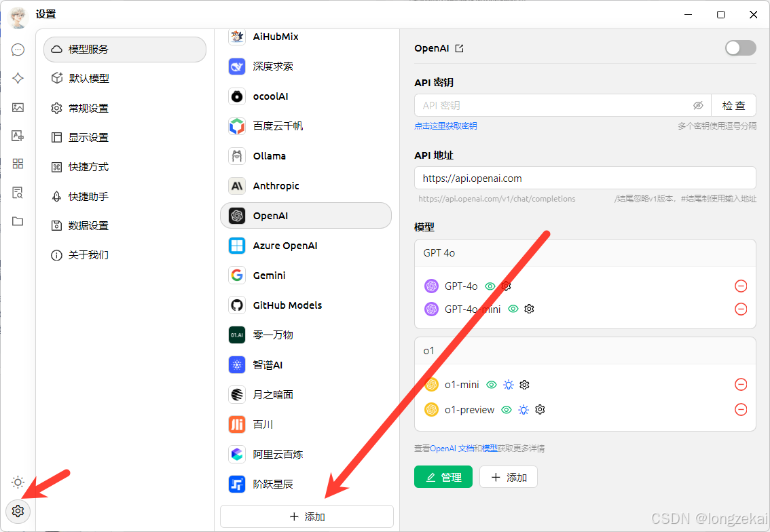Click the reasoning bulb icon of o1-mini

click(509, 385)
